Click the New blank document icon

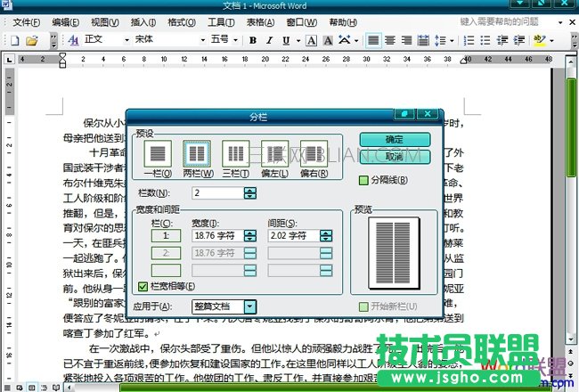[x=15, y=40]
